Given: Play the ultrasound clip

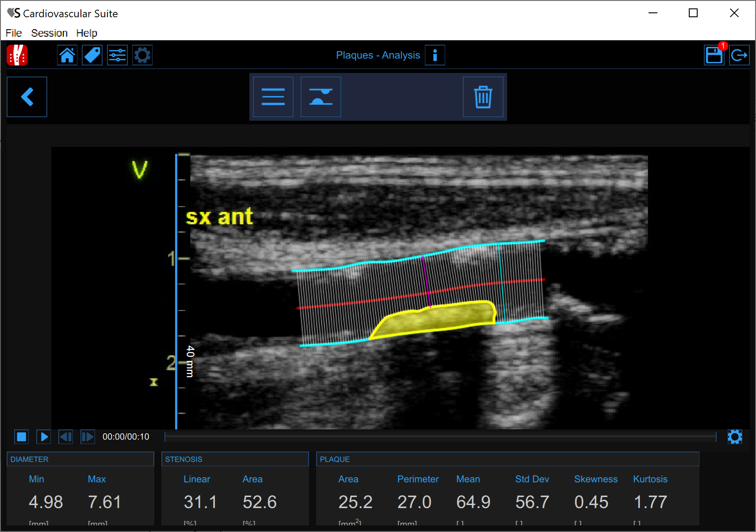Looking at the screenshot, I should click(x=44, y=437).
